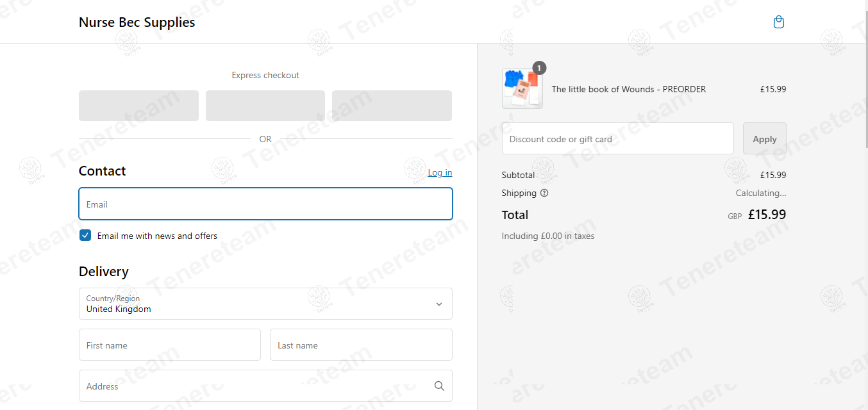Focus the Email input field
This screenshot has width=868, height=410.
265,204
